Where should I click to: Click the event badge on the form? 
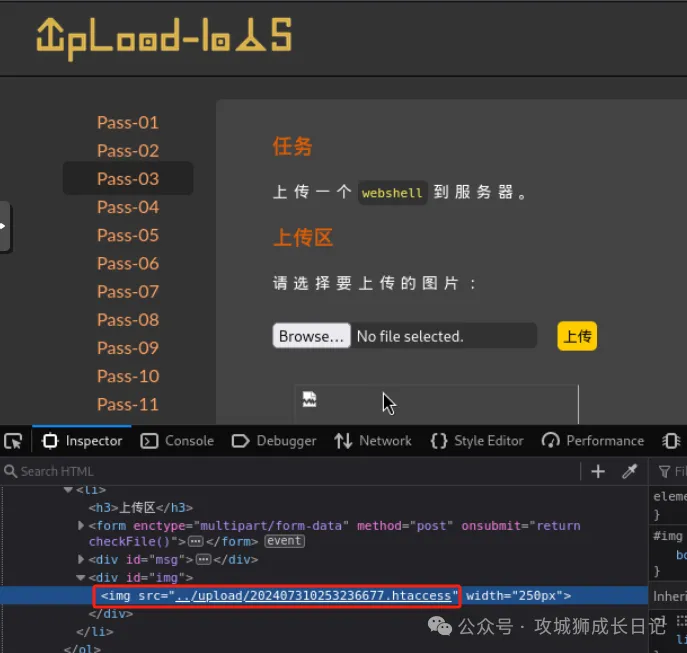pos(284,541)
